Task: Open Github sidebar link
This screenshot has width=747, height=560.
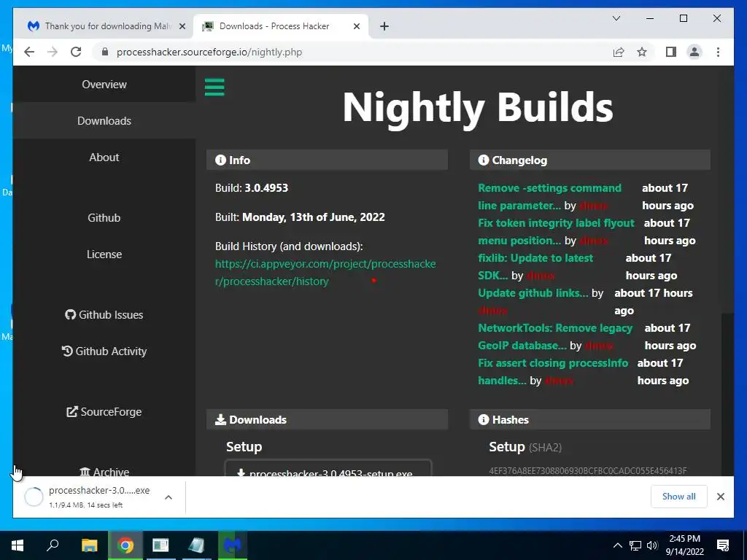Action: click(x=104, y=217)
